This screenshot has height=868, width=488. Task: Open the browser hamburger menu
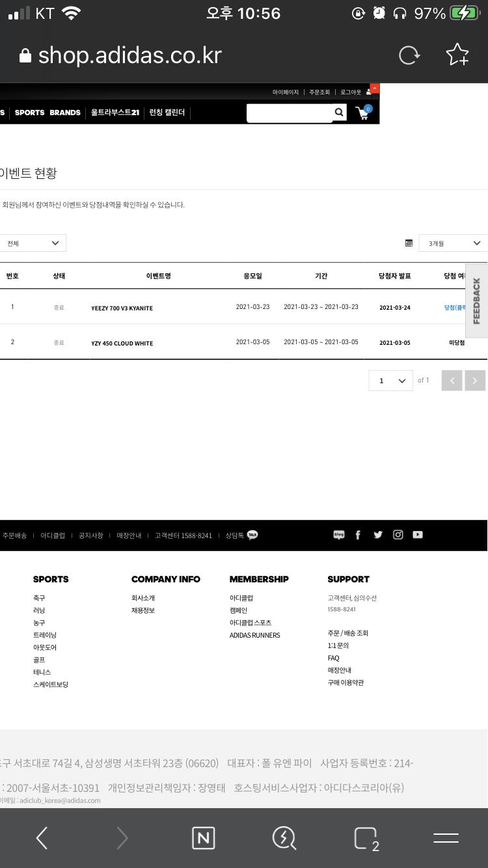446,838
